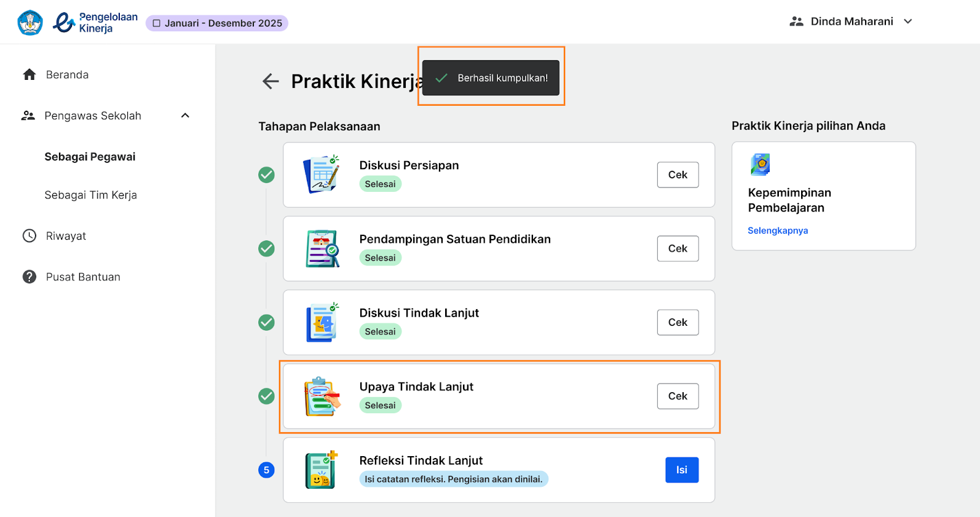The height and width of the screenshot is (517, 980).
Task: Click the Pusat Bantuan question mark icon
Action: 30,277
